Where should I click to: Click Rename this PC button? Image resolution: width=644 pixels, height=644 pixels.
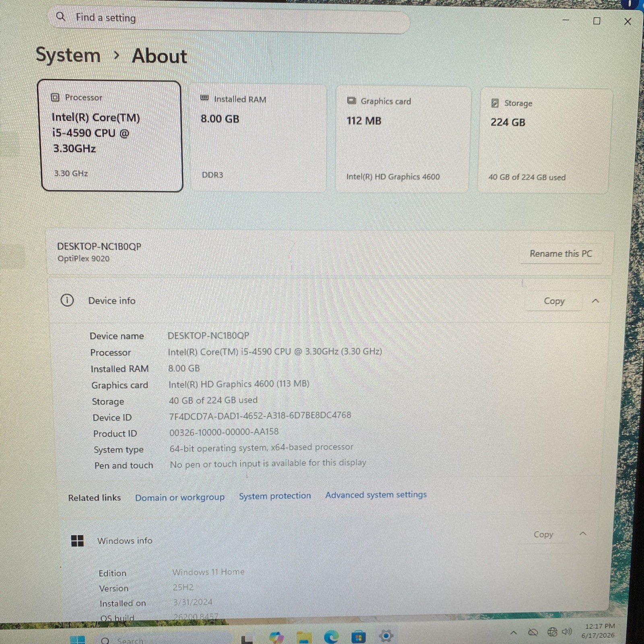pos(561,254)
